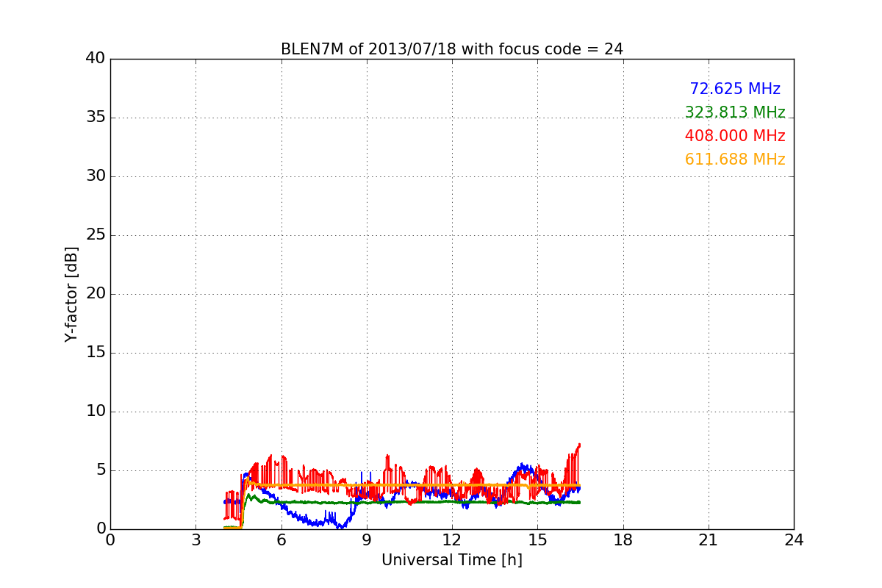The width and height of the screenshot is (882, 588).
Task: Click the x-axis tick label '12'
Action: (x=452, y=540)
